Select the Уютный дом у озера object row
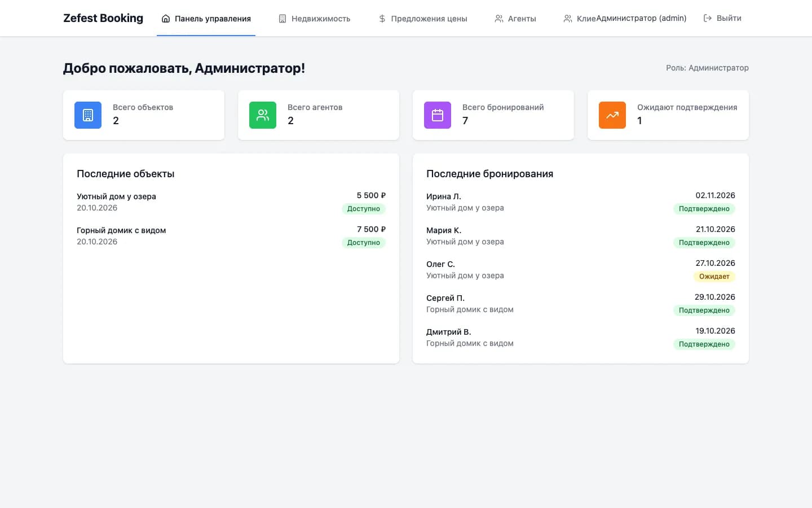 click(x=231, y=202)
